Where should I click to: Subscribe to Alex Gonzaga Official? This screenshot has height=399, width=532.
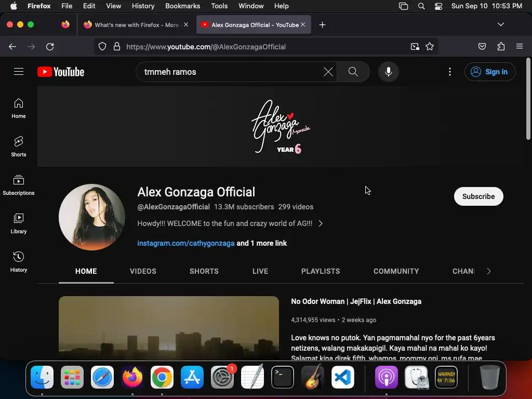[x=478, y=196]
